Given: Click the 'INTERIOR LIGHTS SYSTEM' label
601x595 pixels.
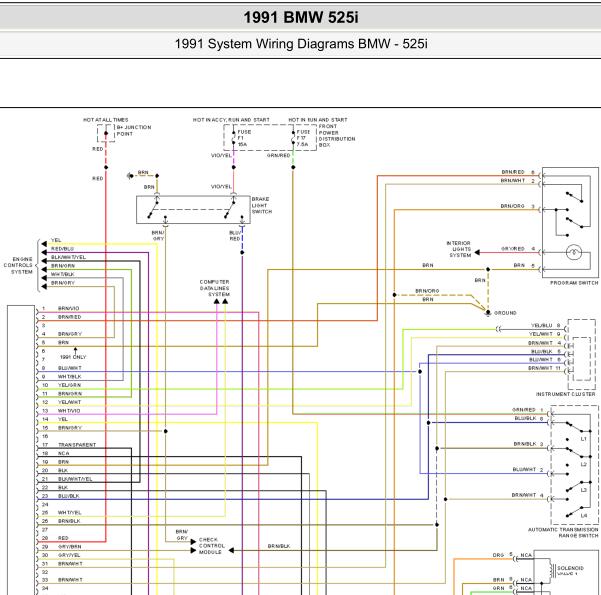Looking at the screenshot, I should coord(459,249).
